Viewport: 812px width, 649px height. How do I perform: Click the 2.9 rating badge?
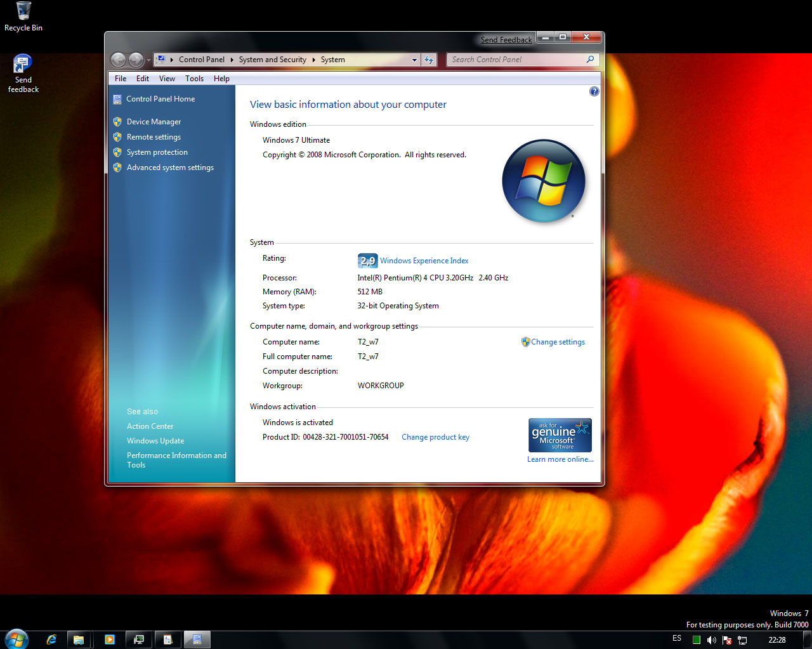point(367,261)
